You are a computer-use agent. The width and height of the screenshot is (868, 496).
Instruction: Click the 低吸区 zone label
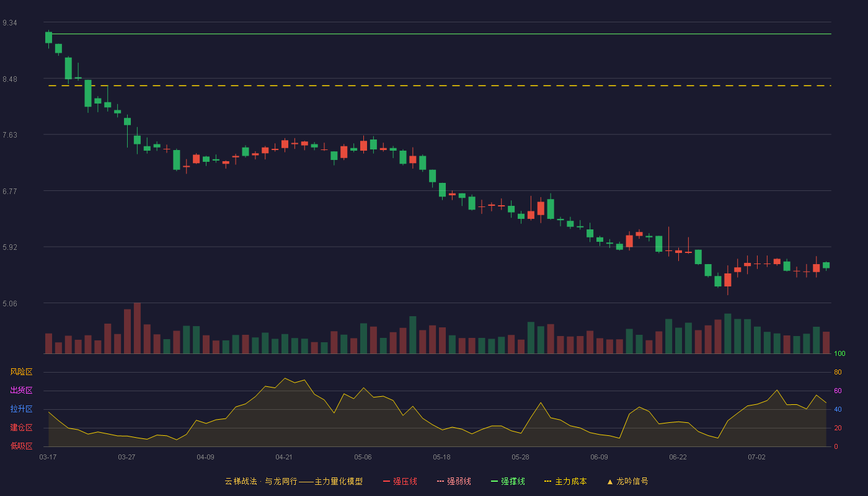21,446
